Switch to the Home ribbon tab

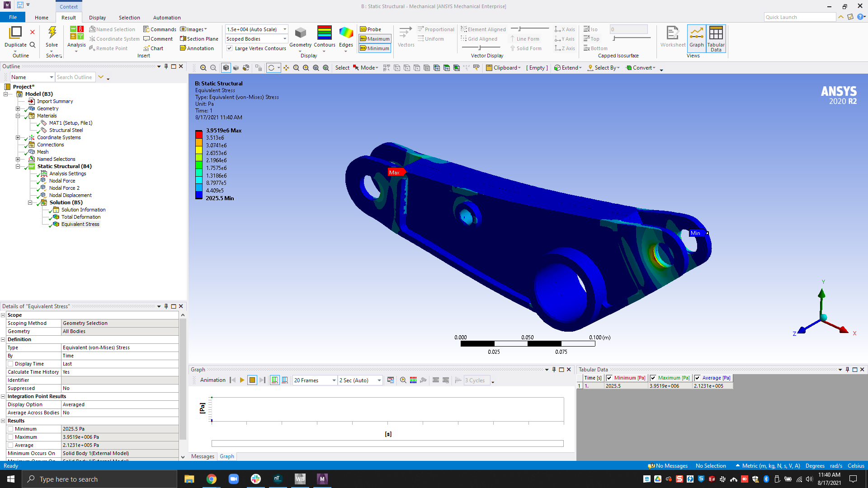tap(42, 18)
